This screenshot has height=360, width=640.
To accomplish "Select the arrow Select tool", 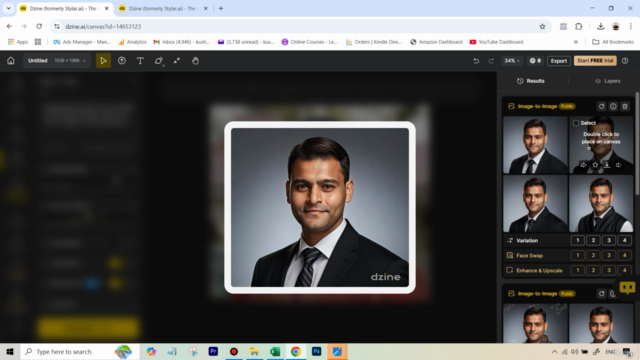I will tap(103, 61).
